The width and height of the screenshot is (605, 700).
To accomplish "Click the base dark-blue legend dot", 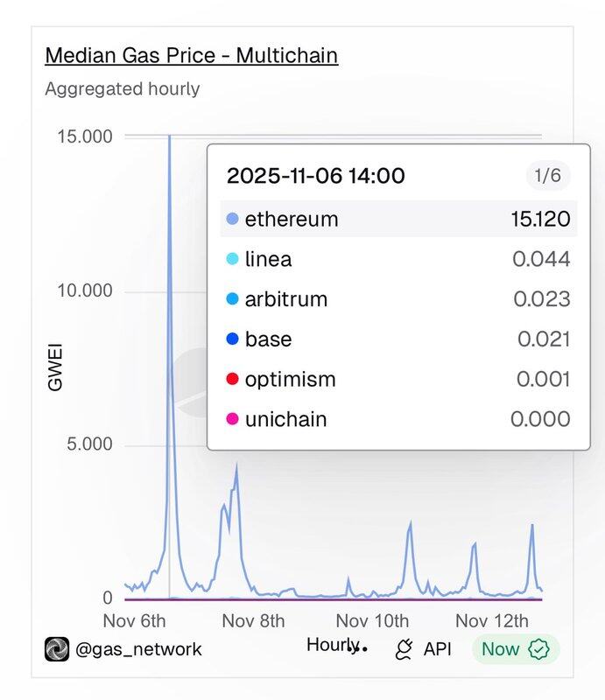I will [x=232, y=339].
